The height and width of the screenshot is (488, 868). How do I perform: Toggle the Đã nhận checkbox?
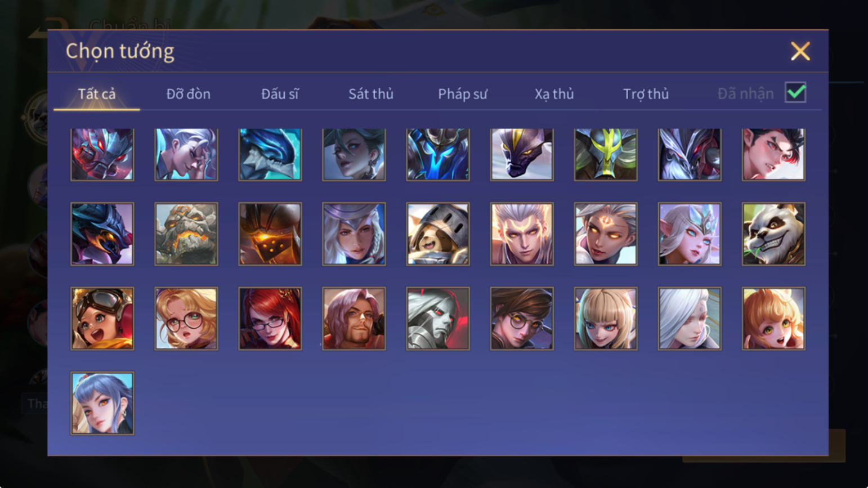pyautogui.click(x=795, y=93)
